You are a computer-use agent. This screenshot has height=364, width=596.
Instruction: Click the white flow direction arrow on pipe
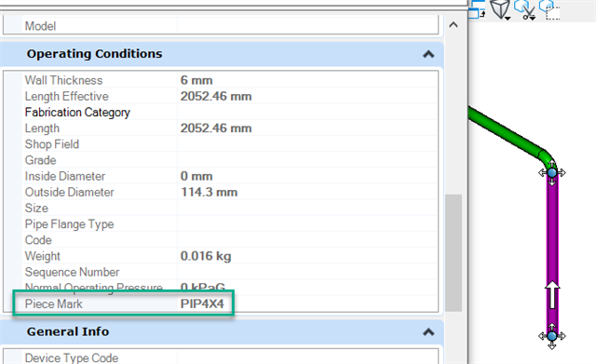(x=552, y=295)
